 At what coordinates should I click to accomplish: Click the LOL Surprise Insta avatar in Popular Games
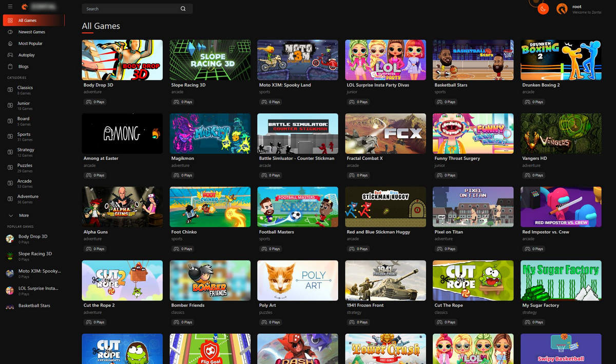coord(10,290)
